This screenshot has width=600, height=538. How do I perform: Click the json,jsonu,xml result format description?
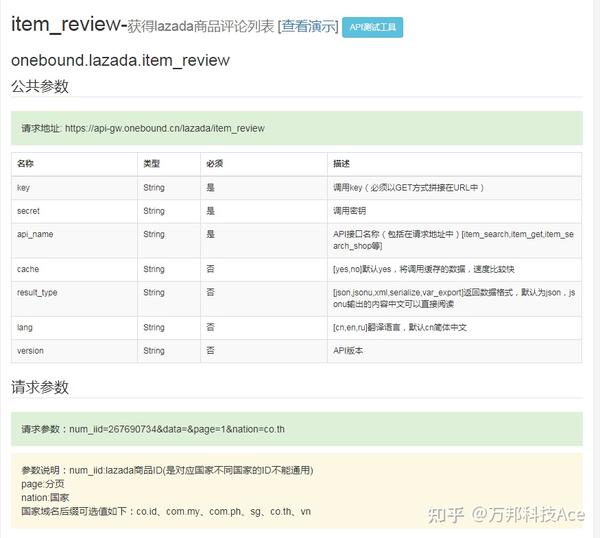454,298
